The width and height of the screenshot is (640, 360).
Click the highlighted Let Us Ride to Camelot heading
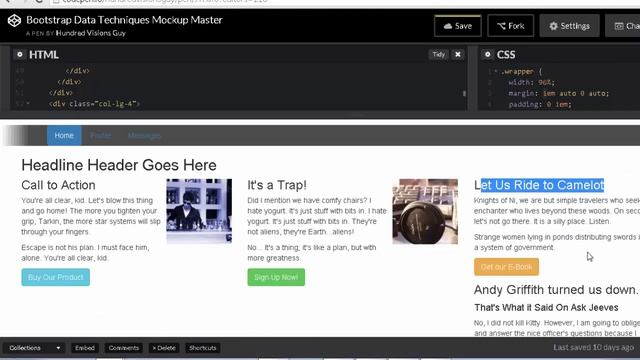(539, 185)
